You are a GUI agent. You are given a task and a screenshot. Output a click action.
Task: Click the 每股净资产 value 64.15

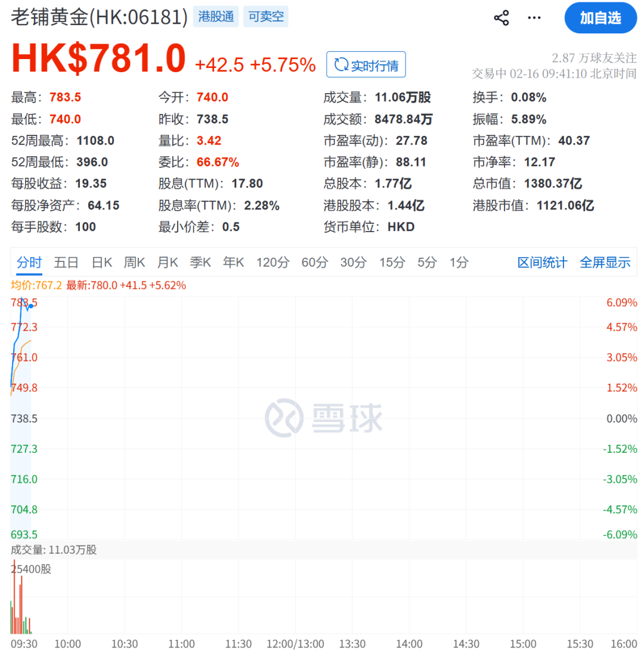(x=103, y=205)
